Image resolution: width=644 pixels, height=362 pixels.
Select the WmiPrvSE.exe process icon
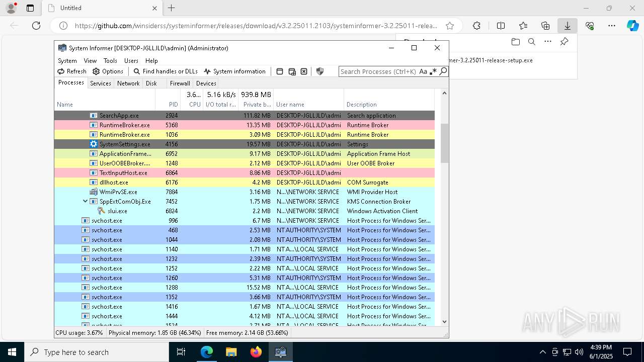[94, 192]
